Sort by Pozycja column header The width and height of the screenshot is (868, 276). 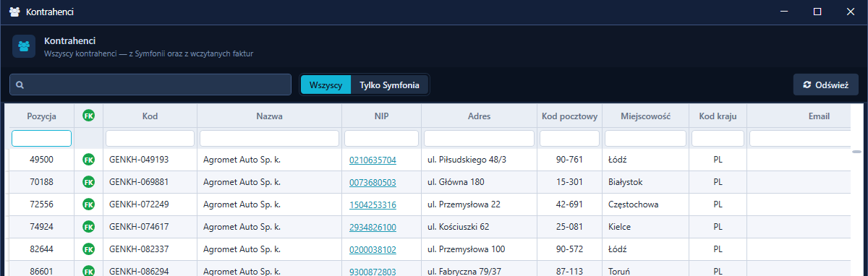click(x=41, y=116)
